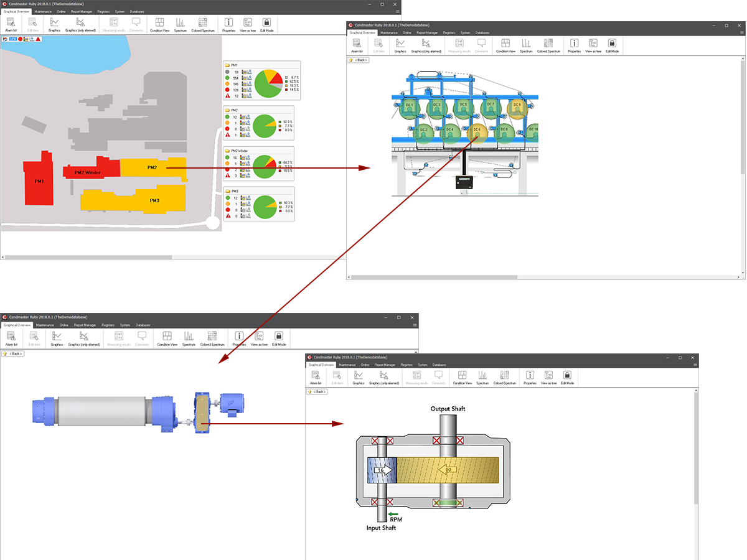
Task: Open Condition View in the gearbox window
Action: (x=464, y=378)
